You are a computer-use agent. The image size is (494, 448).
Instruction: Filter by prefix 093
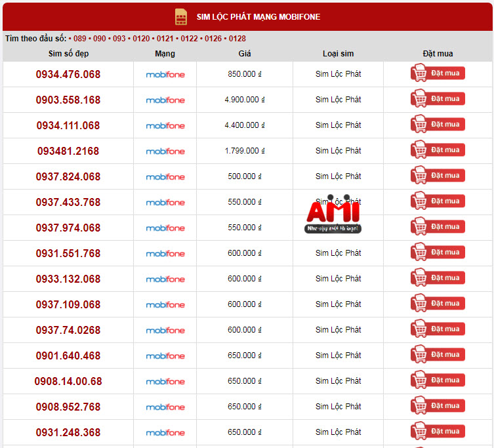click(119, 39)
